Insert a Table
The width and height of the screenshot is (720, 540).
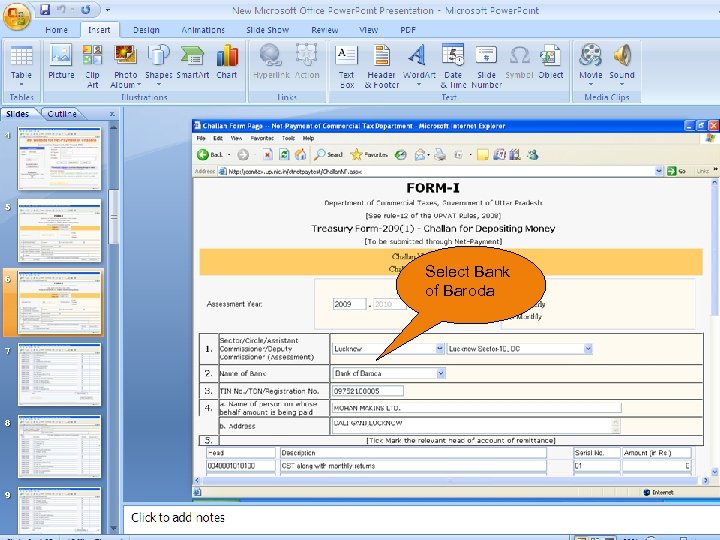coord(21,66)
